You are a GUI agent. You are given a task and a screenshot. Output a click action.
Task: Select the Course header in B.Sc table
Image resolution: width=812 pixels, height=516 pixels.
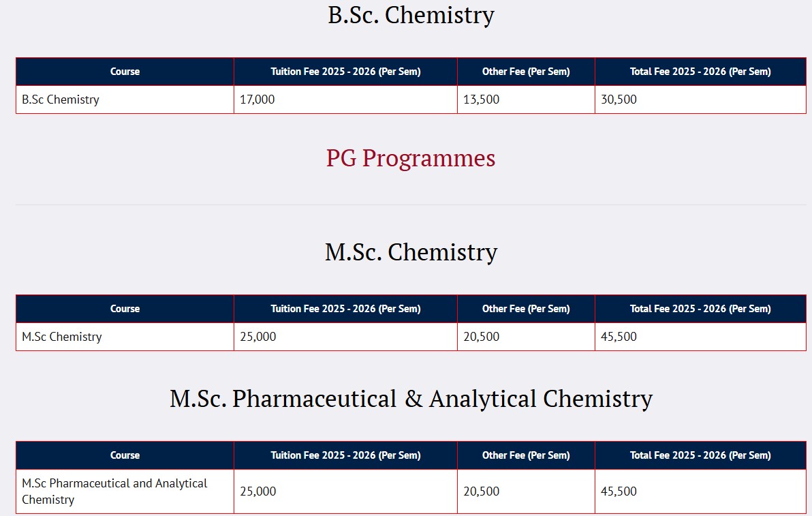[x=125, y=72]
